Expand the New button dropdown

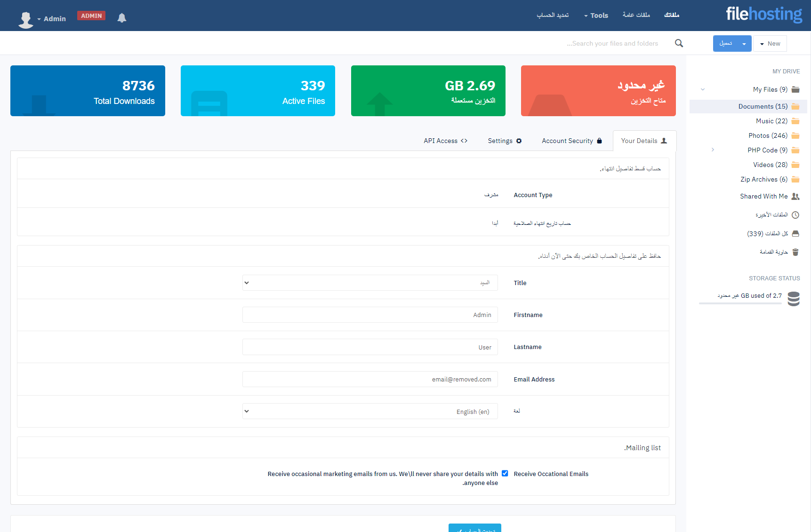coord(770,44)
